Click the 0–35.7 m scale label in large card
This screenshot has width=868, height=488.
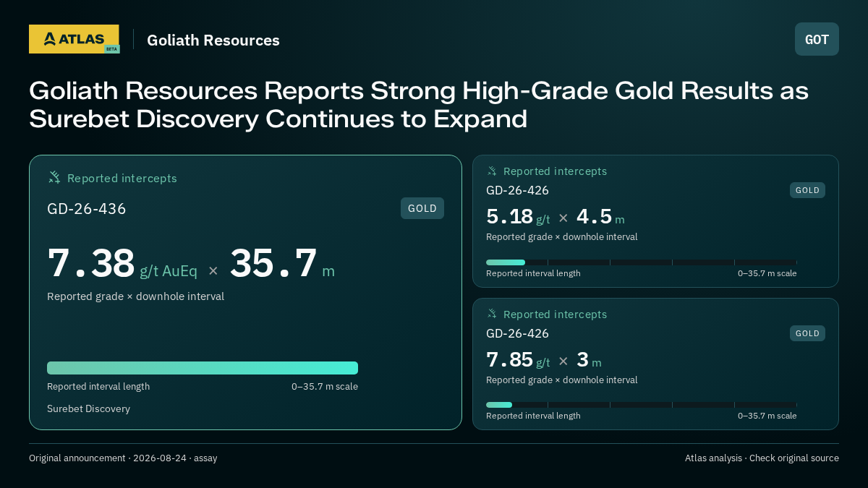(325, 386)
